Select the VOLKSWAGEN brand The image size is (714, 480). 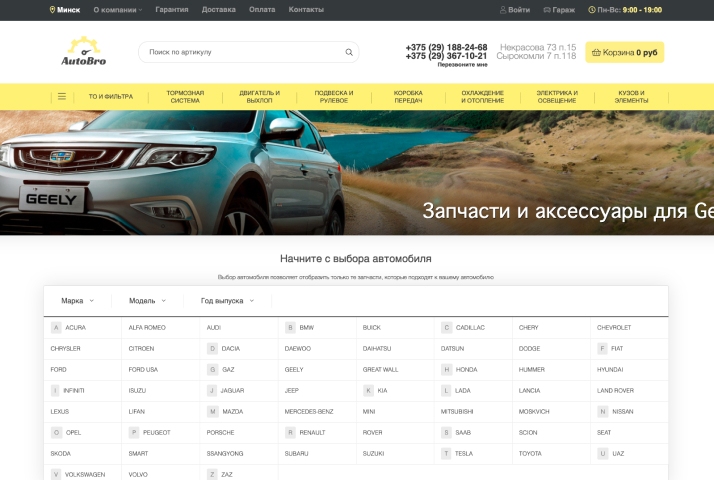point(84,474)
